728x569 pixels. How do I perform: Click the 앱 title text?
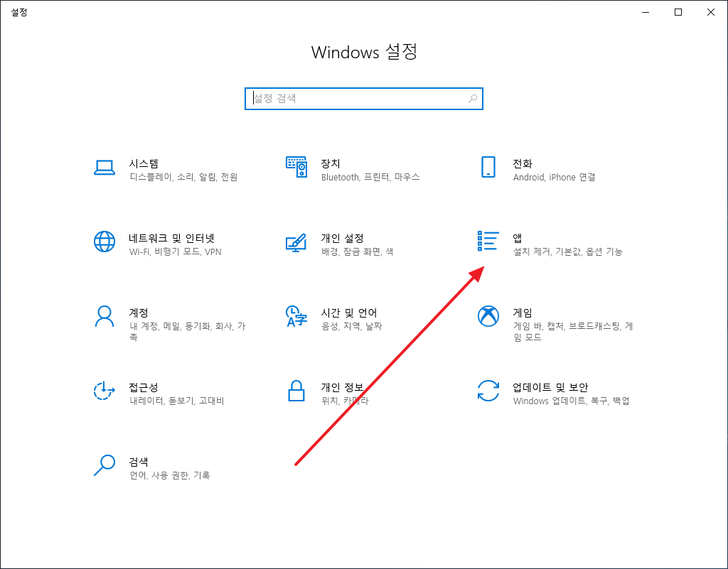point(518,238)
